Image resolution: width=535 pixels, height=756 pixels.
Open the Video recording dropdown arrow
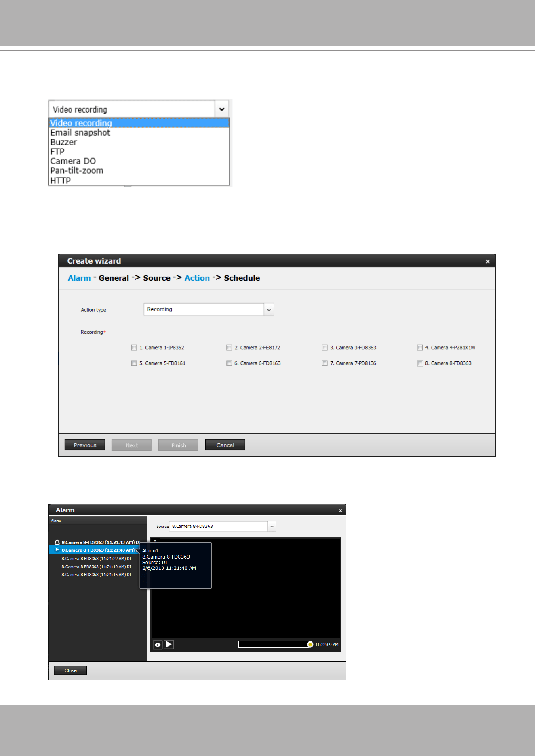click(221, 109)
